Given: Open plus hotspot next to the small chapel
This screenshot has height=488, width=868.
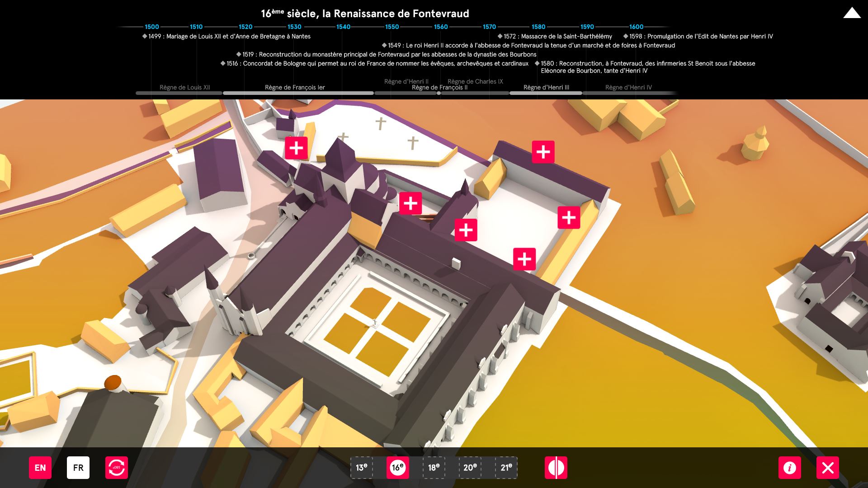Looking at the screenshot, I should click(x=466, y=230).
